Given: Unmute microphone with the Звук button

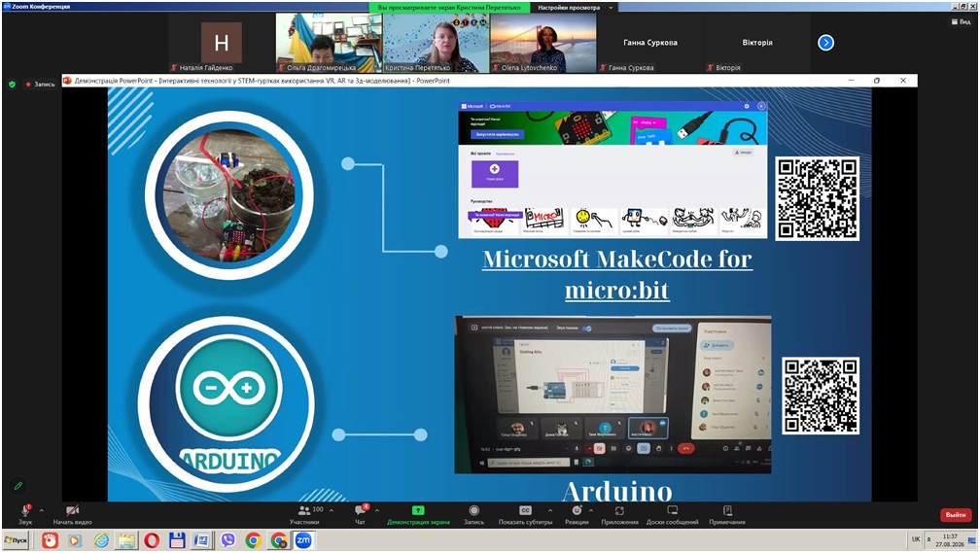Looking at the screenshot, I should tap(25, 514).
